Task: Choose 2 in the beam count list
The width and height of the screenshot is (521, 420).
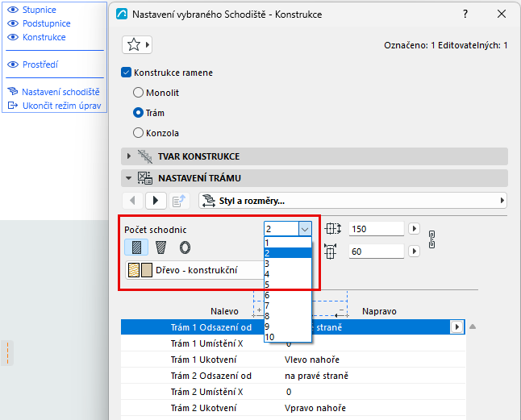Action: 288,253
